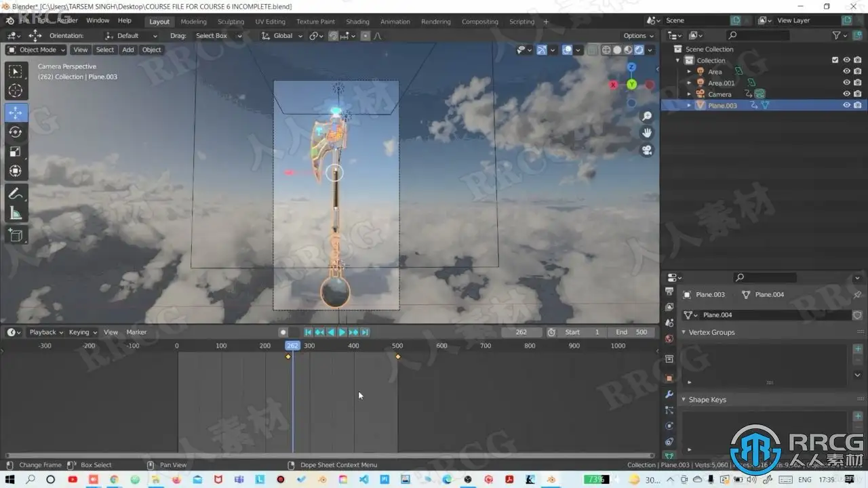Select the Transform tool
The width and height of the screenshot is (868, 488).
tap(16, 171)
